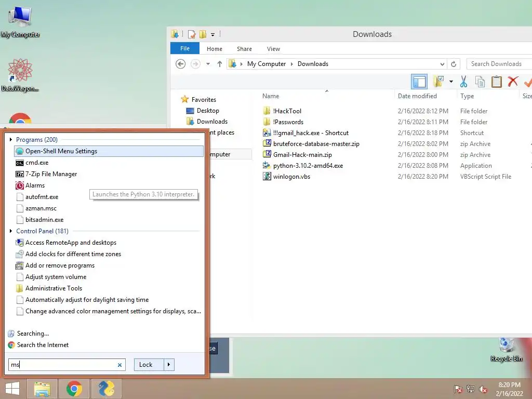
Task: Select the !HackTool folder
Action: pos(287,111)
